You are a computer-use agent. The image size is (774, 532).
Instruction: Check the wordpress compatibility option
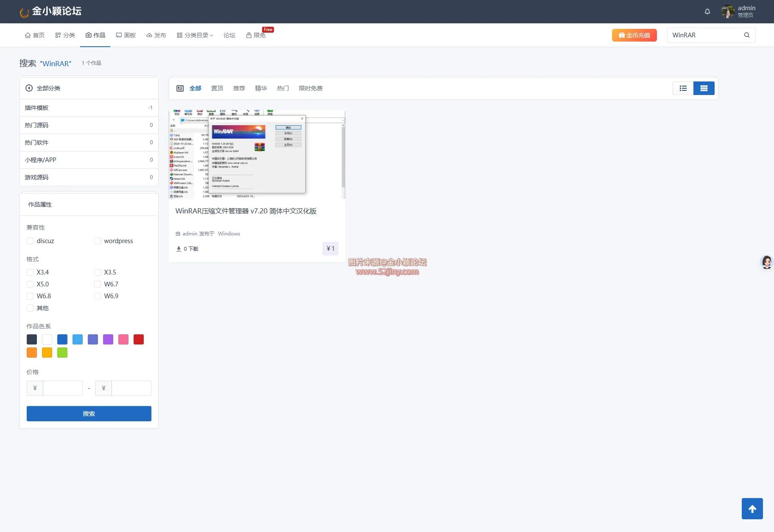[98, 241]
